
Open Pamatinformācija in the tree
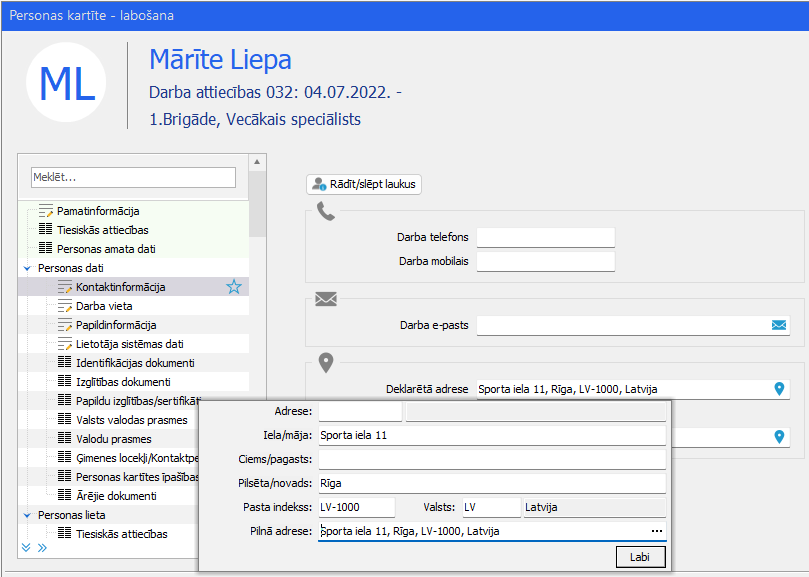pos(98,211)
